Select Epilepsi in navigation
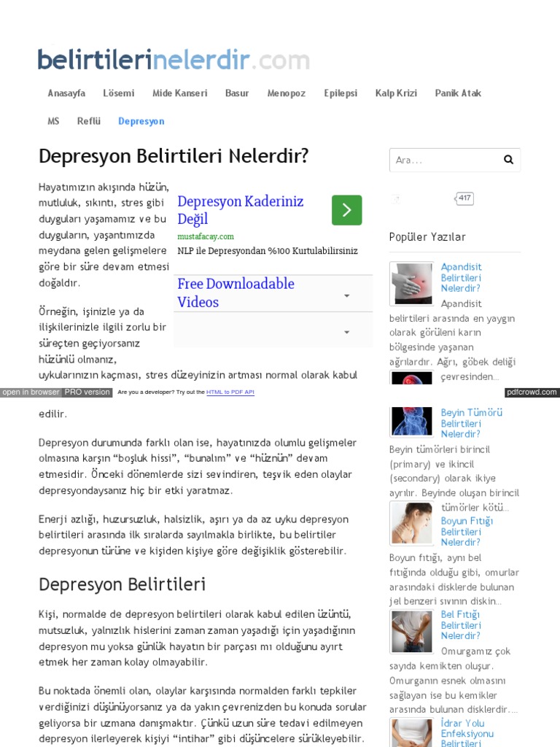The height and width of the screenshot is (747, 560). point(341,93)
